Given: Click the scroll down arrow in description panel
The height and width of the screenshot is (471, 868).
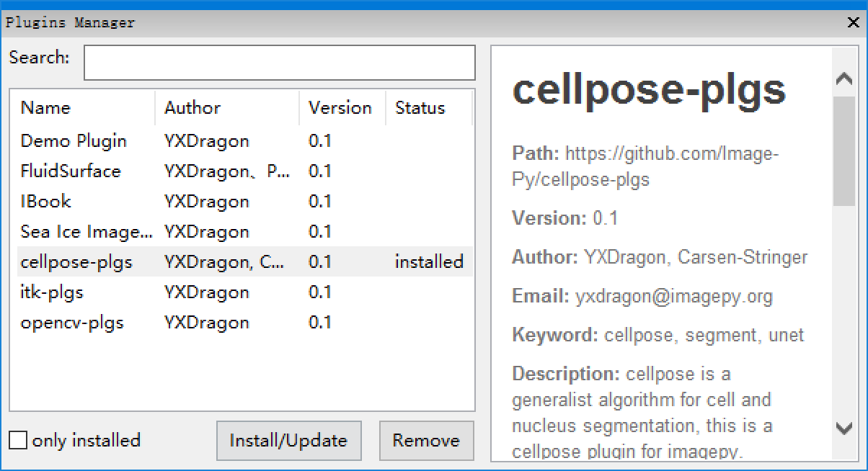Looking at the screenshot, I should (x=844, y=428).
